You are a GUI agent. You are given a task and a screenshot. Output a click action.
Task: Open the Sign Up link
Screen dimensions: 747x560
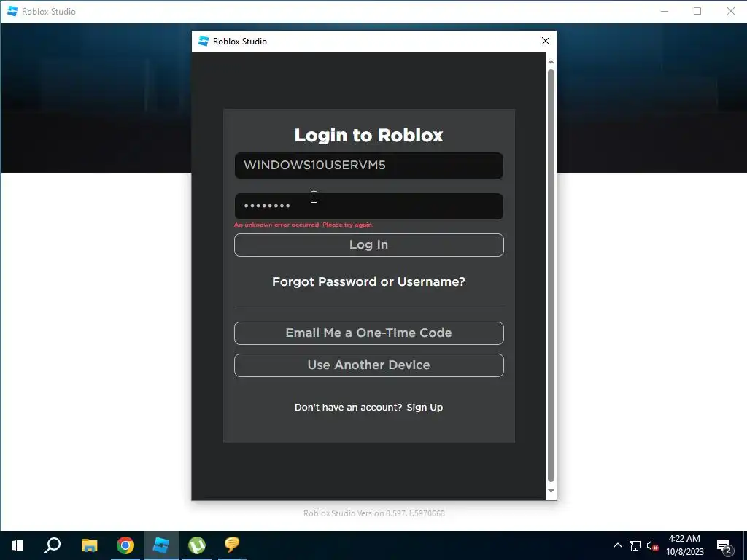coord(425,407)
